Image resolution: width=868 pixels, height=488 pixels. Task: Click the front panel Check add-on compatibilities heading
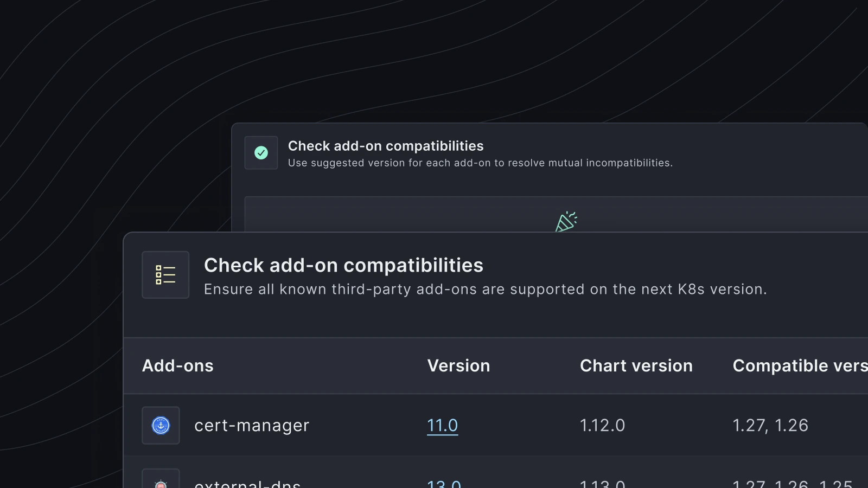pyautogui.click(x=343, y=265)
